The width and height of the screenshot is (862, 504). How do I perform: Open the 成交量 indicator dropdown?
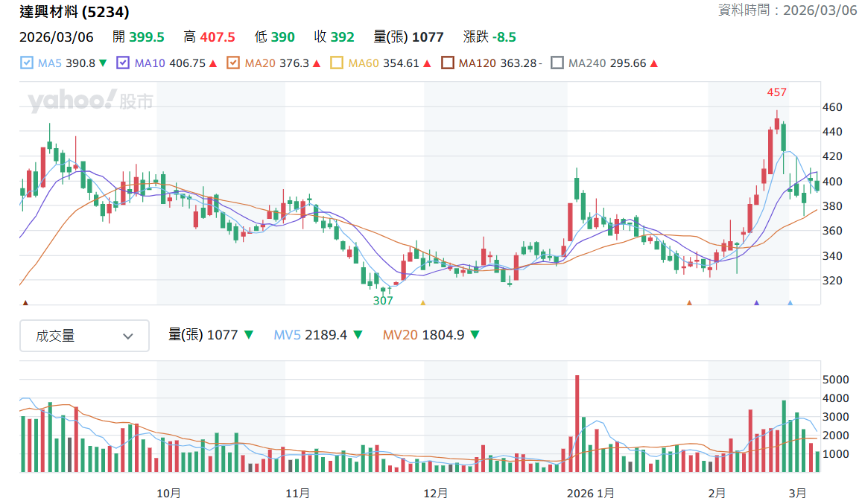coord(84,335)
